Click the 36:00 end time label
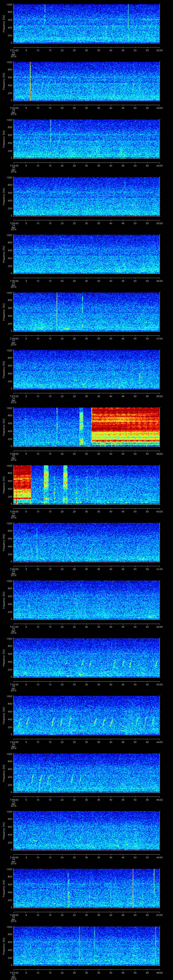Image resolution: width=173 pixels, height=980 pixels. (159, 281)
